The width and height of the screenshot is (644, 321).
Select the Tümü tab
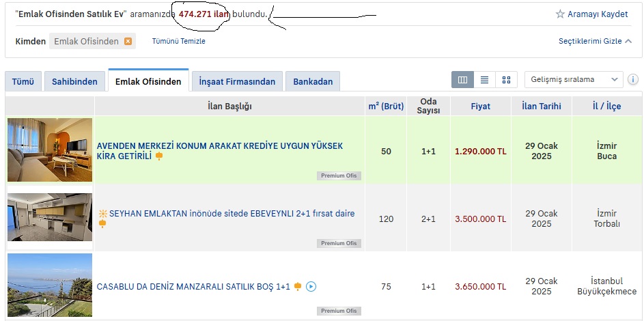pyautogui.click(x=23, y=82)
